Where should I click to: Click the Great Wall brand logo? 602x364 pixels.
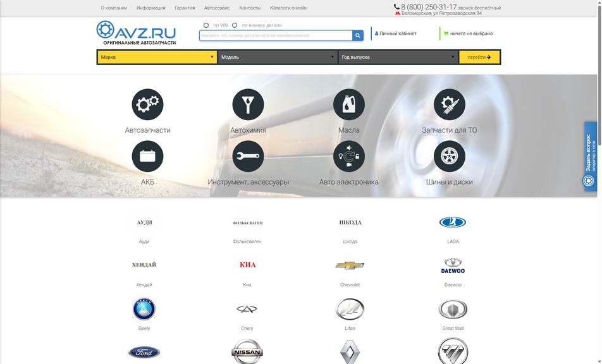(x=453, y=309)
